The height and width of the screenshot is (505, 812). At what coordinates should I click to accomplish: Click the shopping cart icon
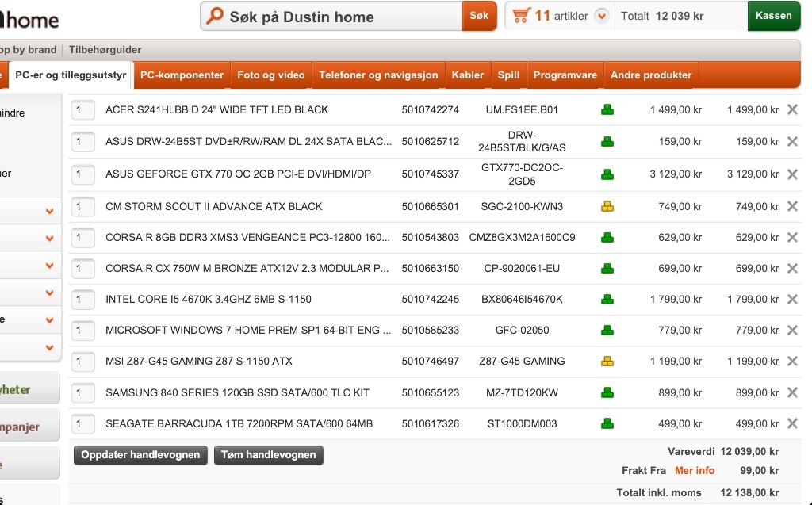pos(522,15)
